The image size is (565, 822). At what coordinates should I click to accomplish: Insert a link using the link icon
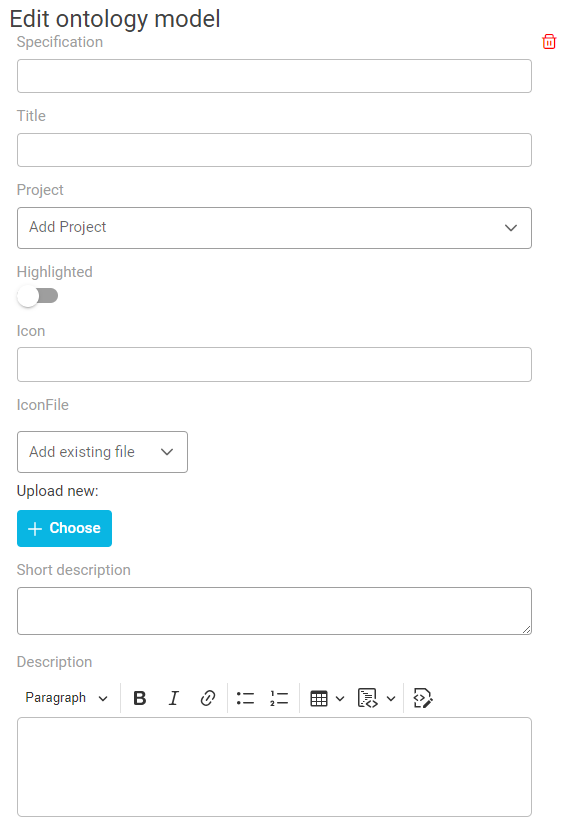pos(208,698)
